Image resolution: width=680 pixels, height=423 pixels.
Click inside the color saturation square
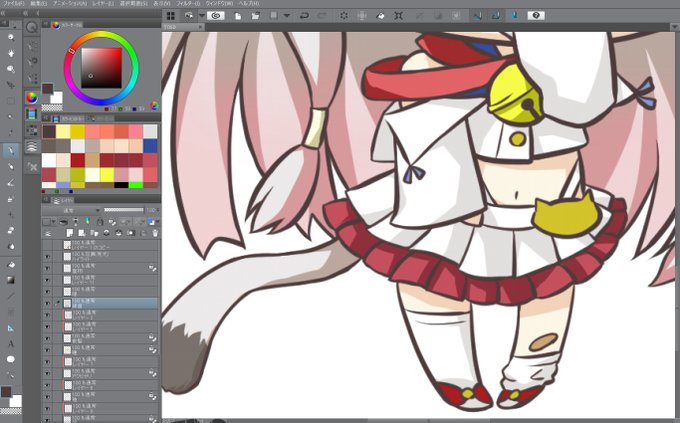tap(102, 68)
